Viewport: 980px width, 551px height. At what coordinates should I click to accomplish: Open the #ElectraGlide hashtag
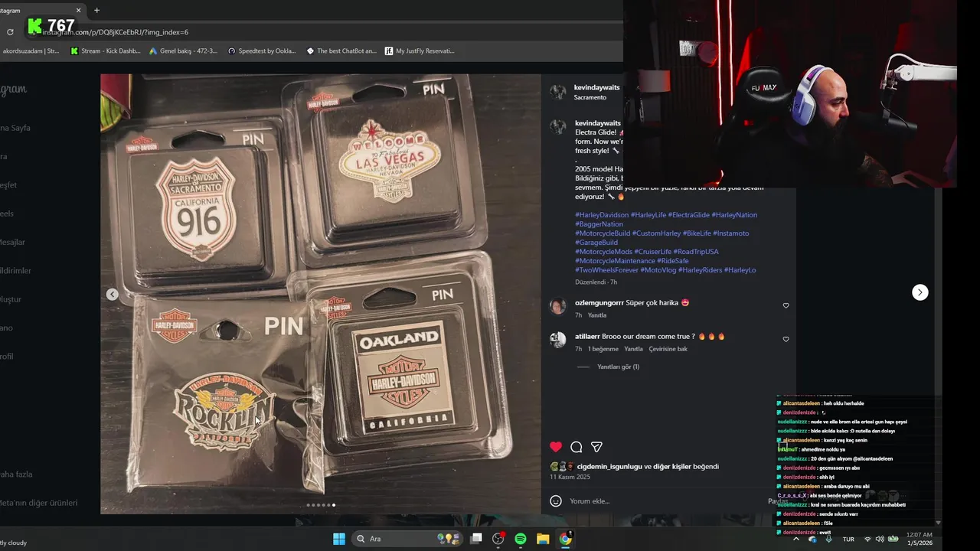coord(688,215)
